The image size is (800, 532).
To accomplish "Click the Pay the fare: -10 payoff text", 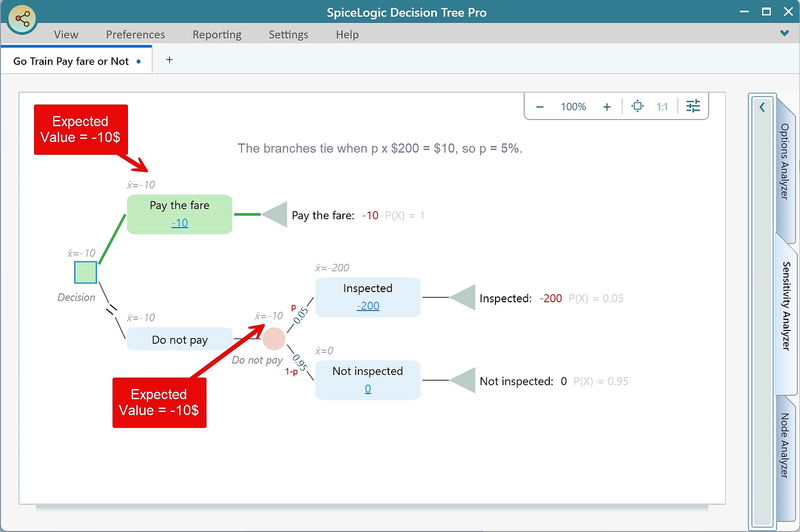I will coord(335,215).
